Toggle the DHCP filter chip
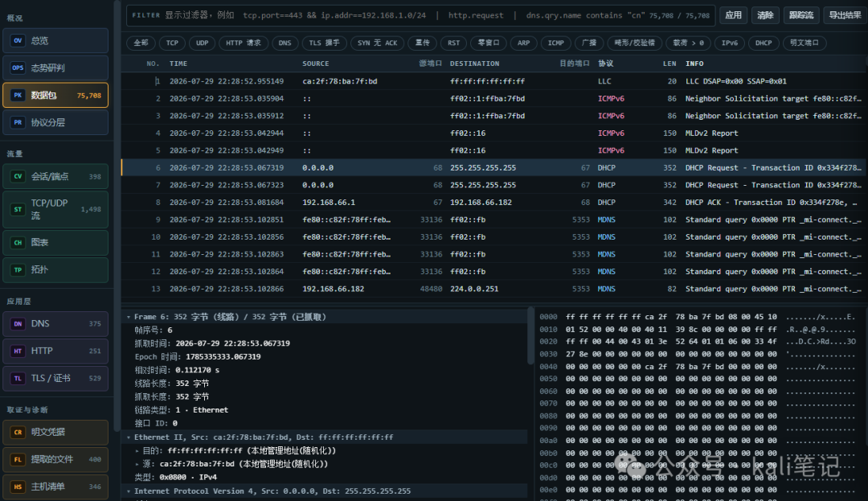Viewport: 868px width, 501px height. tap(764, 43)
